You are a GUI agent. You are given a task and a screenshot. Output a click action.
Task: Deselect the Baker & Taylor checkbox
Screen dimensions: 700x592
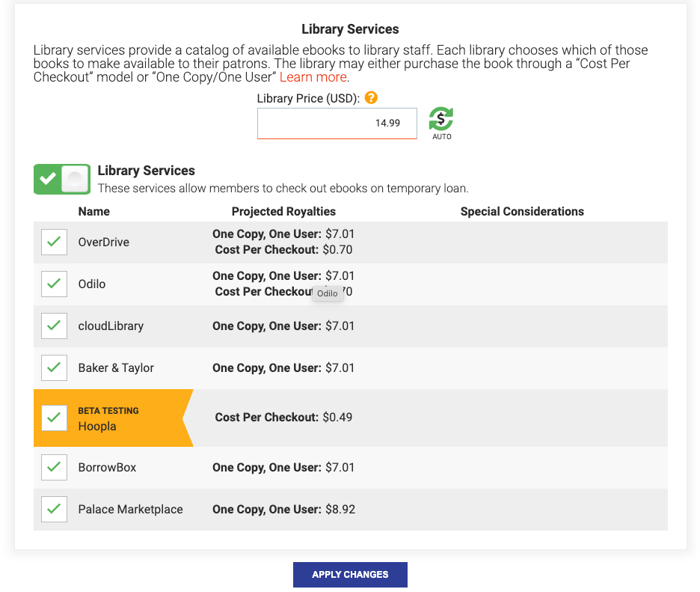[x=54, y=368]
